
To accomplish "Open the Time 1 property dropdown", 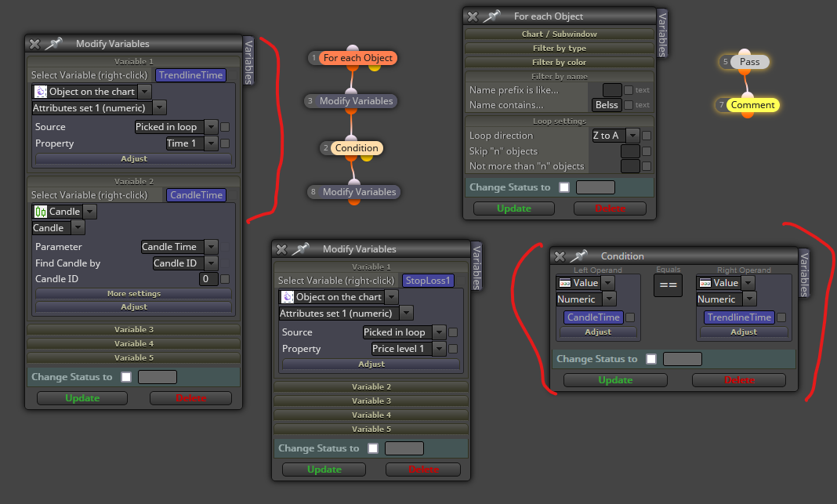I will [212, 143].
